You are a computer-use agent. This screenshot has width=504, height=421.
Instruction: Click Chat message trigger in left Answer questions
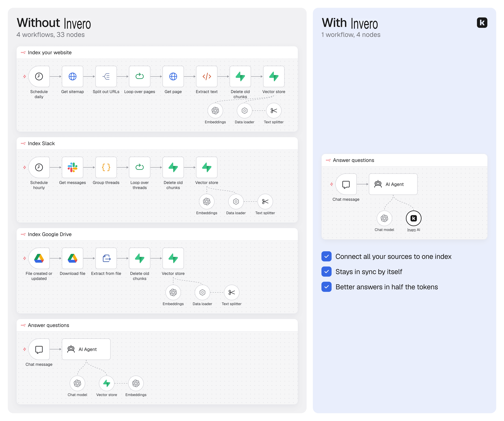[x=39, y=349]
